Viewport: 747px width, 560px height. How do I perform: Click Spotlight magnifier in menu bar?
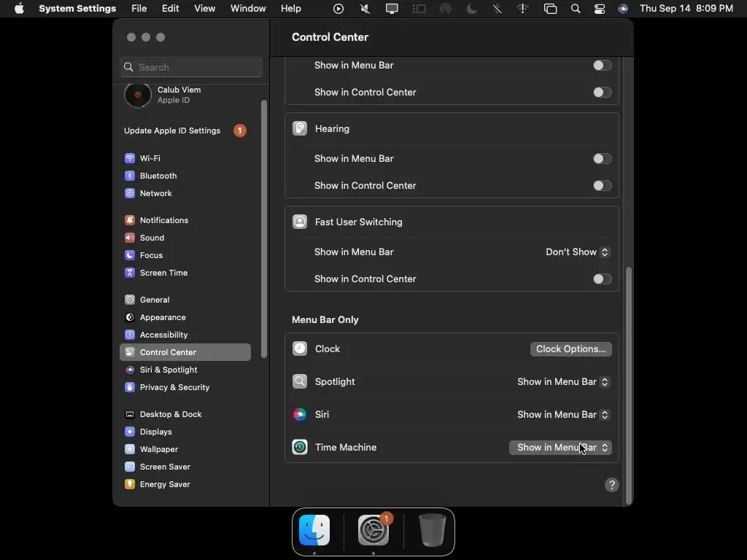[x=576, y=9]
